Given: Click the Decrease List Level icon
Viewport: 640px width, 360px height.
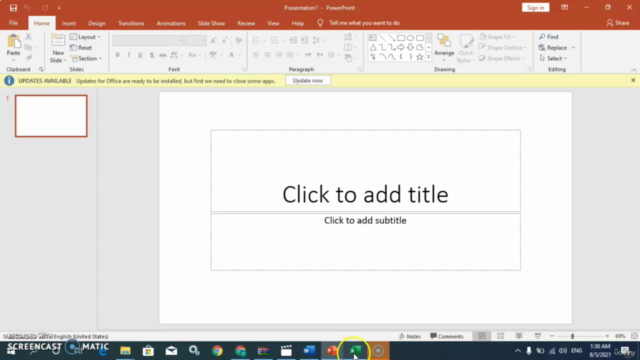Looking at the screenshot, I should click(293, 40).
